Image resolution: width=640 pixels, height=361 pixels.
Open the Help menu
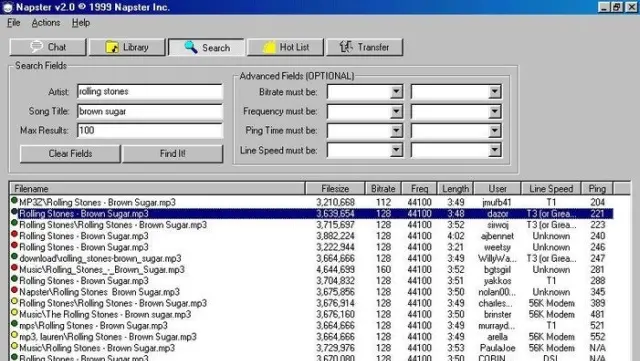(x=81, y=23)
